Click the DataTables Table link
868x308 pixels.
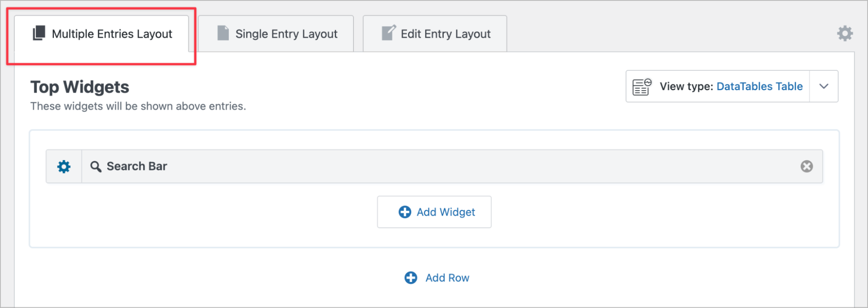tap(759, 86)
